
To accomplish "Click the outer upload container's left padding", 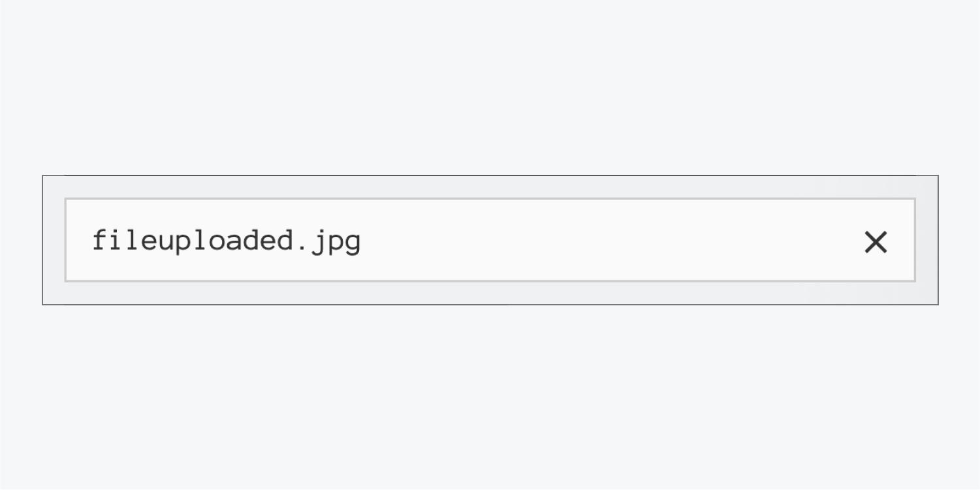I will [54, 240].
